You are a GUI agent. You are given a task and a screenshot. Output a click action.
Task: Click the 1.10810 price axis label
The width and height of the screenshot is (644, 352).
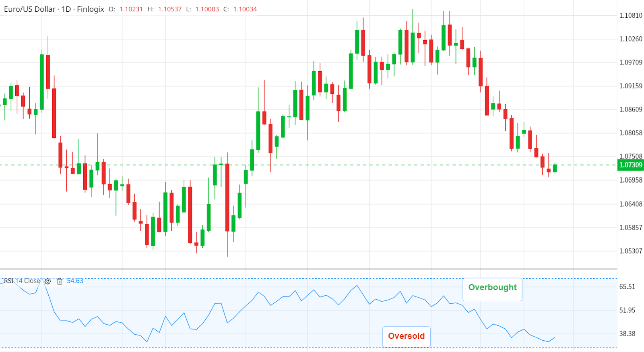(x=630, y=16)
